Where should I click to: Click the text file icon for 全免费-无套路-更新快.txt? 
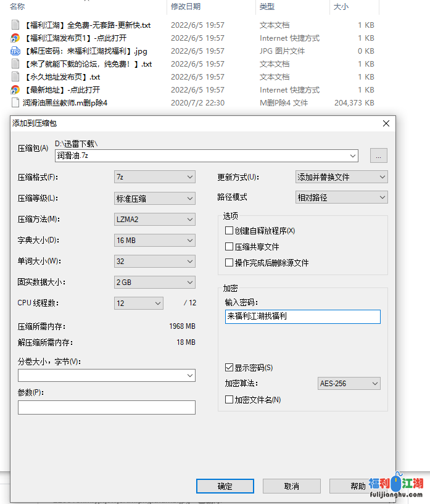tap(16, 25)
